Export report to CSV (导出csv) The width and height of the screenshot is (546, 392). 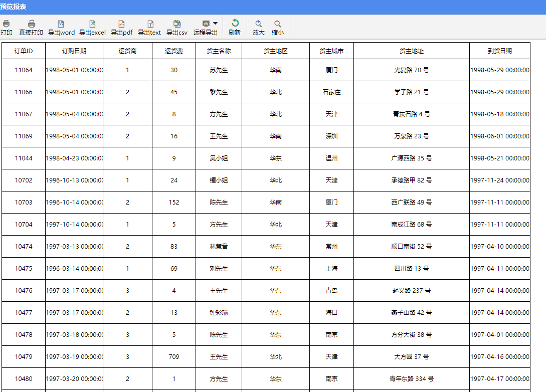[177, 24]
